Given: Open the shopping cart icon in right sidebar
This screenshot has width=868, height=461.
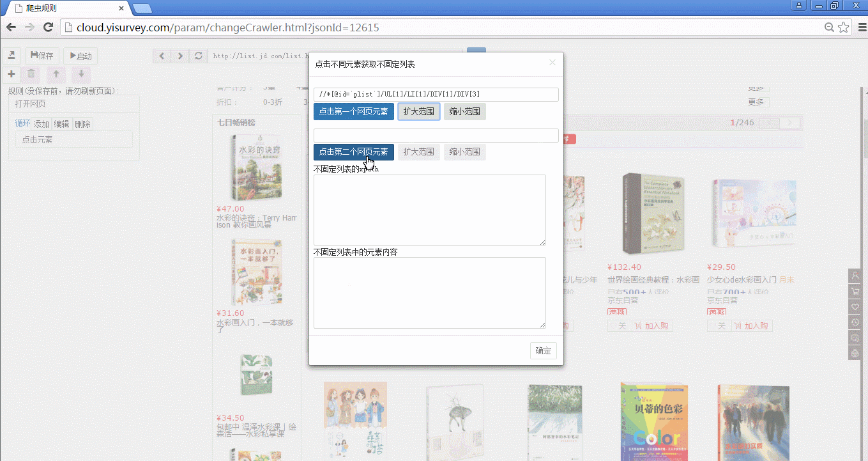Looking at the screenshot, I should (x=855, y=292).
